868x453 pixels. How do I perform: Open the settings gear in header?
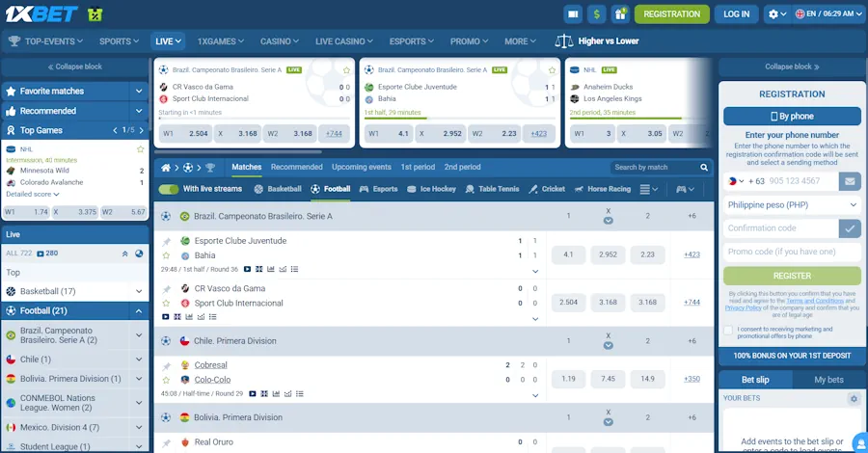tap(776, 13)
